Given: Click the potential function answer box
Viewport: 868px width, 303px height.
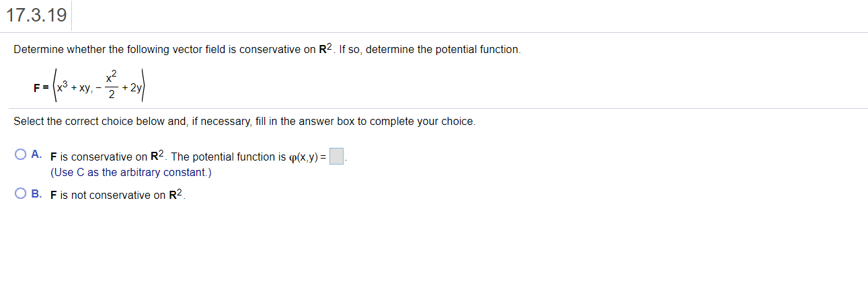Looking at the screenshot, I should (336, 157).
